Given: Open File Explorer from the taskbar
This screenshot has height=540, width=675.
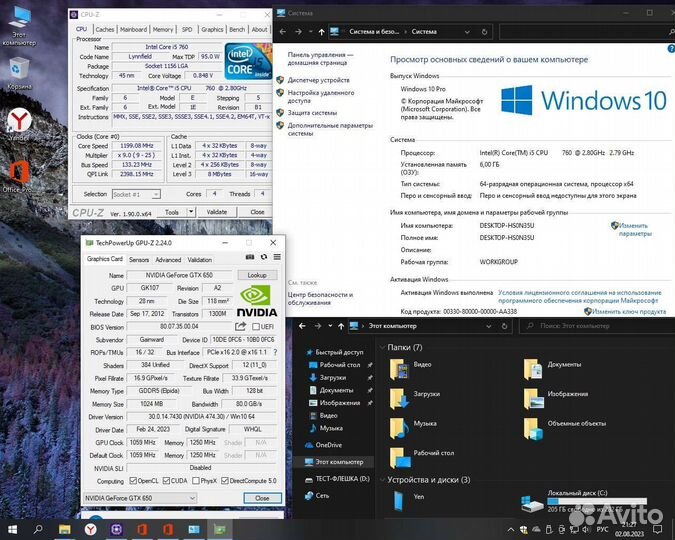Looking at the screenshot, I should 65,529.
